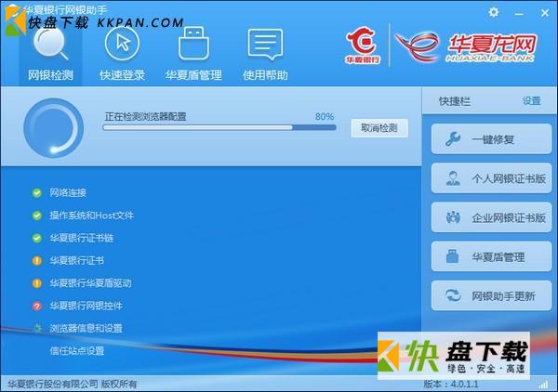Cancel detection with 取消检测 button
The width and height of the screenshot is (558, 392).
(x=379, y=128)
